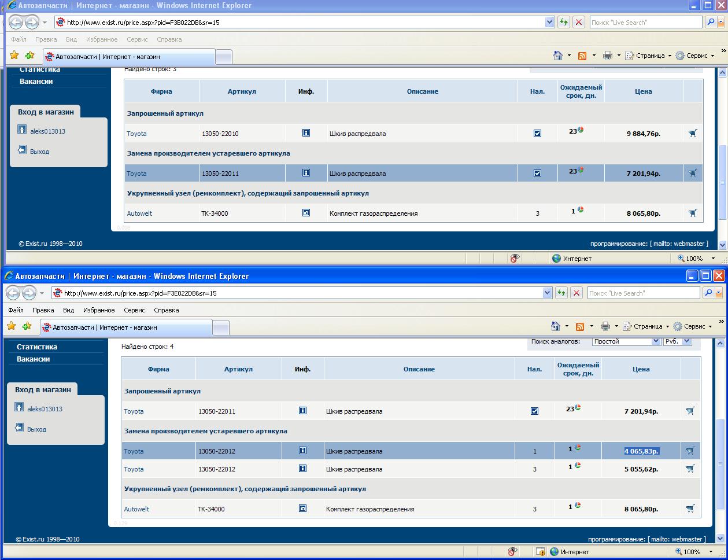Click the home icon in the upper browser window
The height and width of the screenshot is (560, 728).
pyautogui.click(x=557, y=56)
